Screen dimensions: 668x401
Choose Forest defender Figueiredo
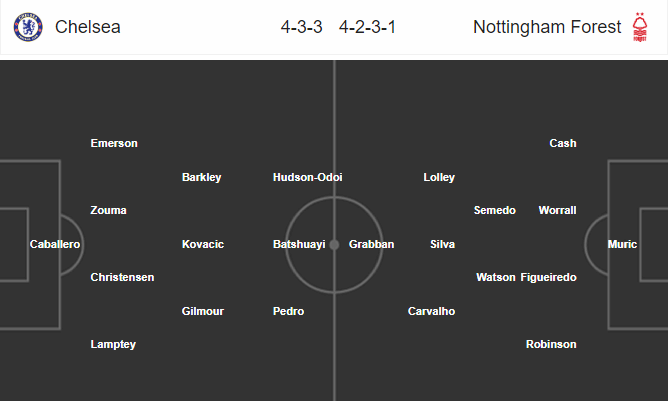tap(549, 277)
